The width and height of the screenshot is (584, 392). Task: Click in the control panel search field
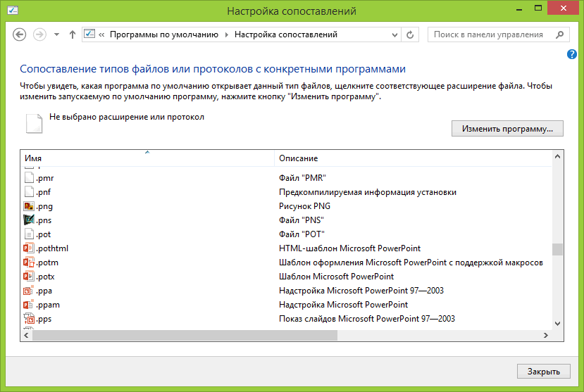[490, 34]
